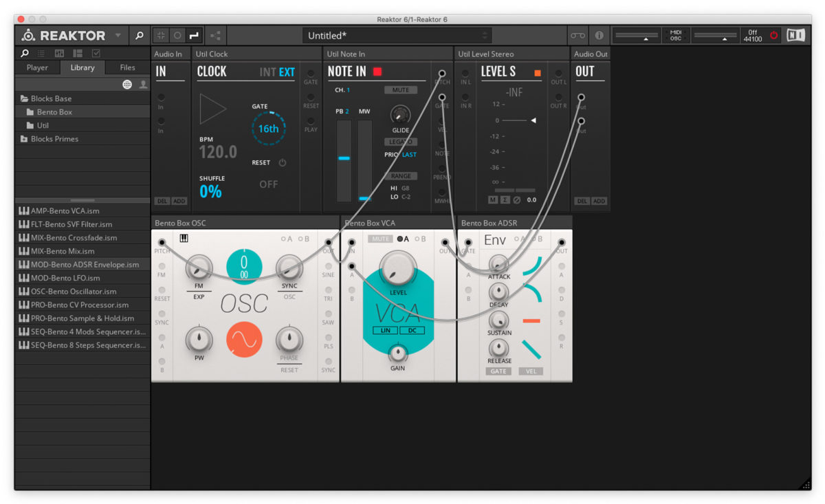Open the snapshot cassette icon
Image resolution: width=825 pixels, height=504 pixels.
[577, 35]
